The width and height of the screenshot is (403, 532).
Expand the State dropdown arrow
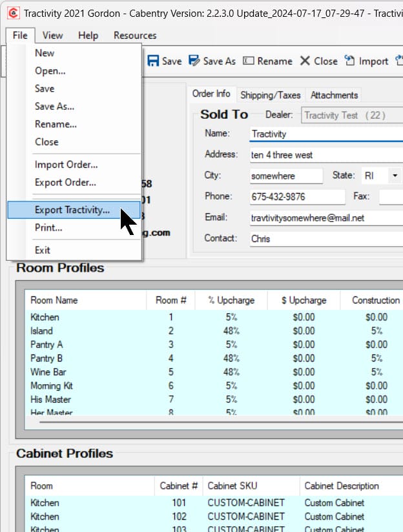point(395,176)
